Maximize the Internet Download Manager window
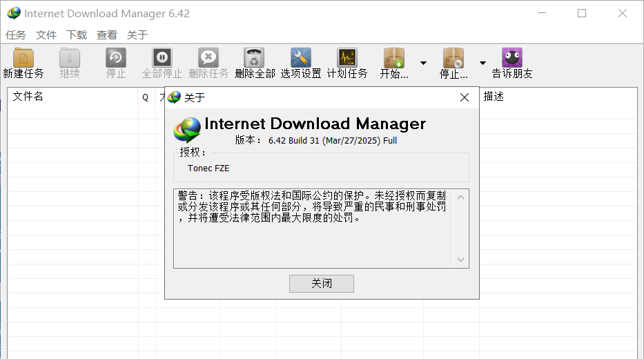The width and height of the screenshot is (644, 359). [x=582, y=13]
